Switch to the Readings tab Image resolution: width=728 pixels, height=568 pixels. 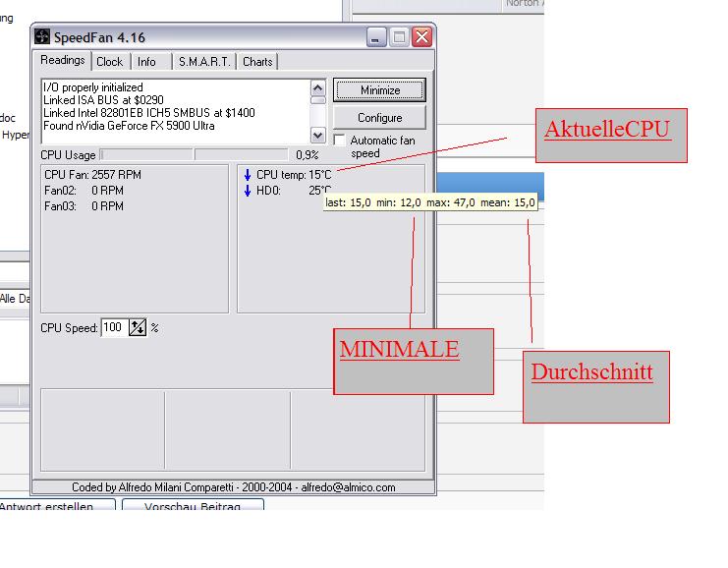tap(62, 60)
